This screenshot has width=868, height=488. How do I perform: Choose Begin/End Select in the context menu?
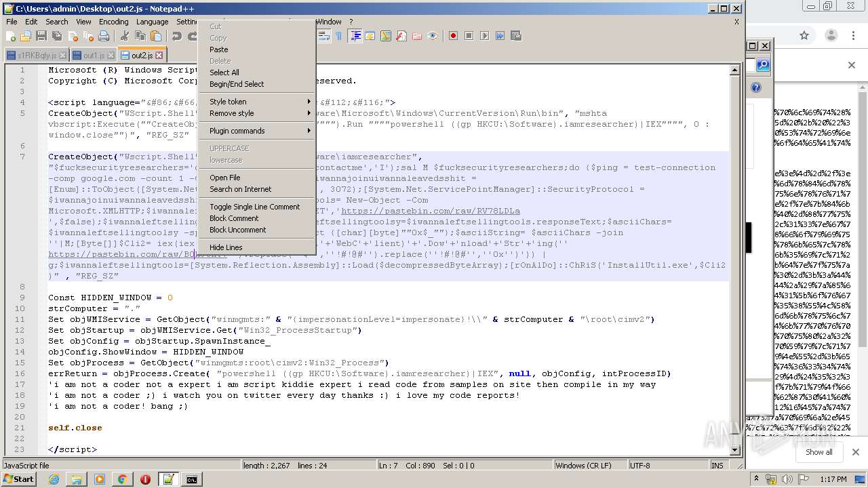tap(257, 84)
